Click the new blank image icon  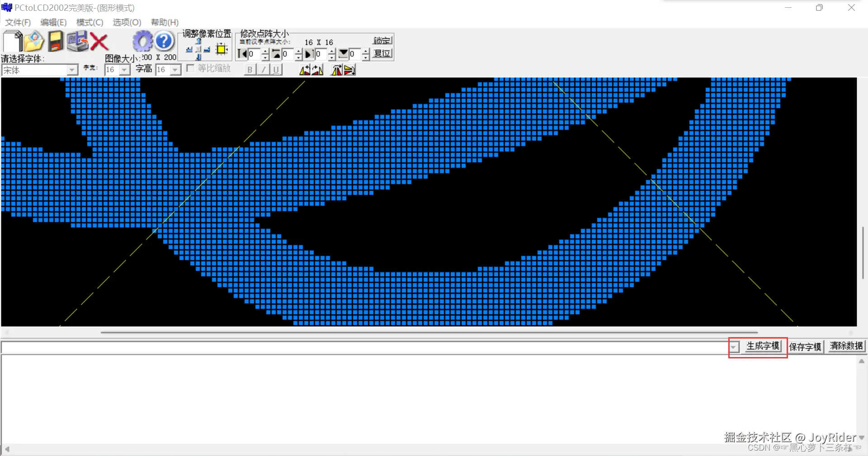[x=13, y=41]
